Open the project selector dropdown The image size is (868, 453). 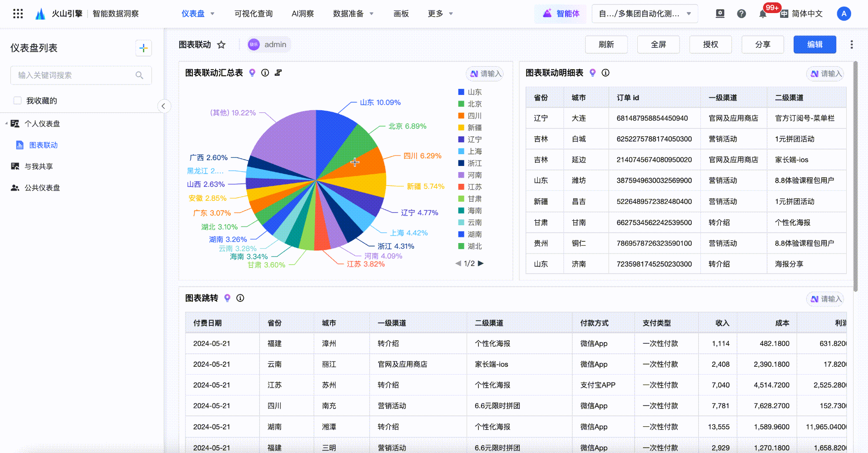pos(644,14)
